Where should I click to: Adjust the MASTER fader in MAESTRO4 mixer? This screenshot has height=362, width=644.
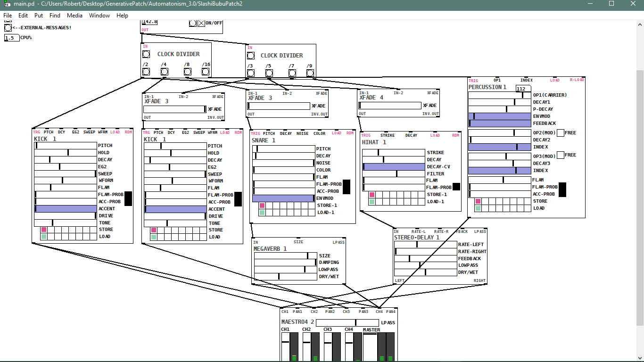(370, 347)
